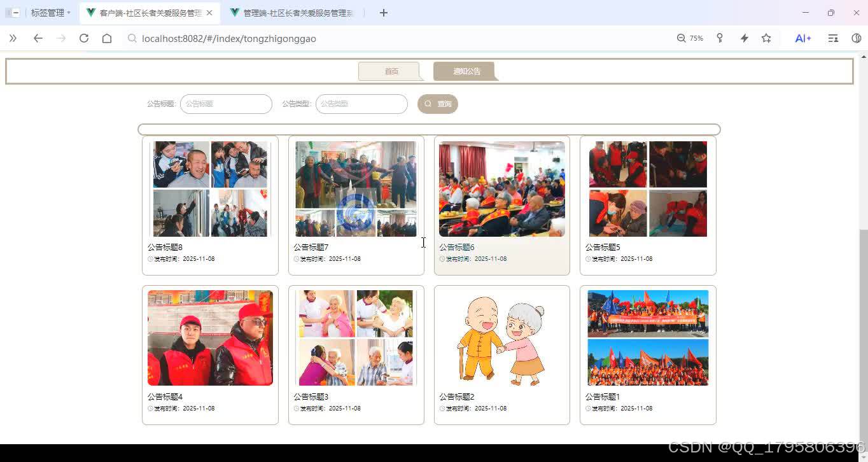The image size is (868, 462).
Task: Click the browser forward arrow
Action: (61, 38)
